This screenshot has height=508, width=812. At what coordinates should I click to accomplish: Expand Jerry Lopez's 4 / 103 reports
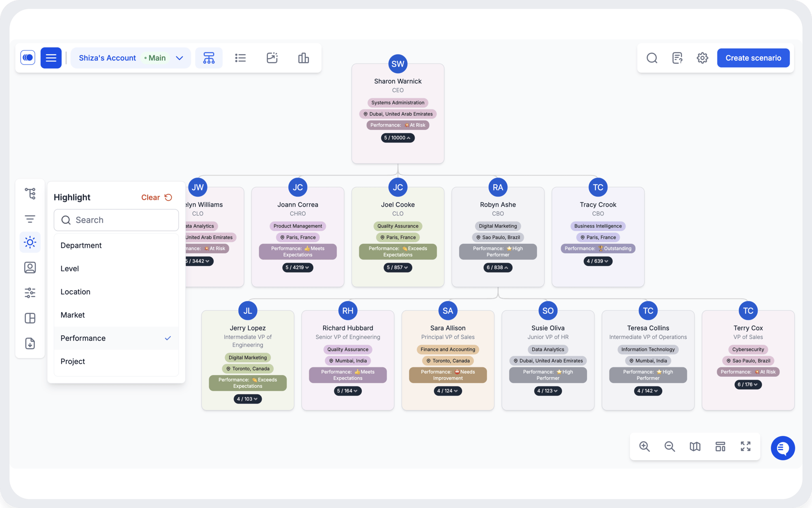pos(248,399)
